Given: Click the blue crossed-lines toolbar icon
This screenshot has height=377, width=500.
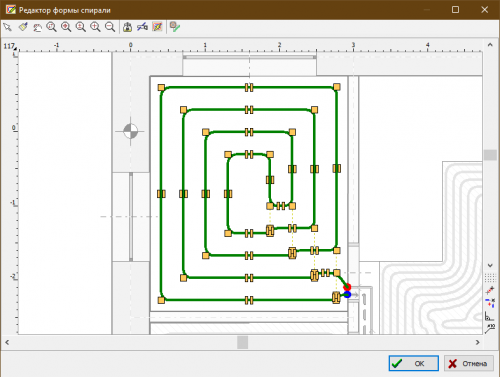Looking at the screenshot, I should click(142, 27).
